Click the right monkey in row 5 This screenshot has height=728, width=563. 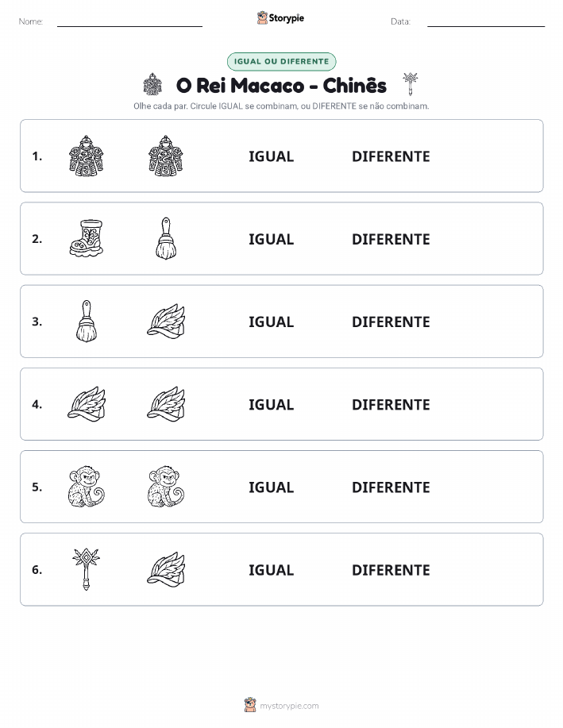click(166, 487)
